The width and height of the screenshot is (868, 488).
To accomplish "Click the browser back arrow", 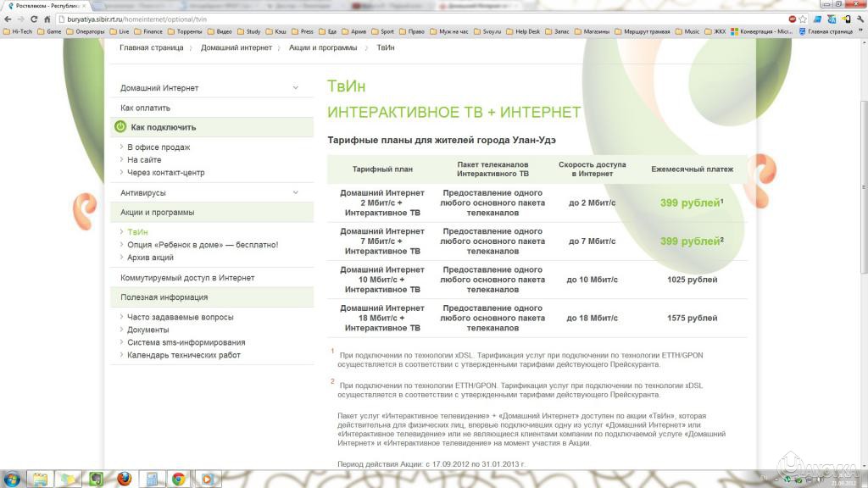I will pyautogui.click(x=8, y=18).
